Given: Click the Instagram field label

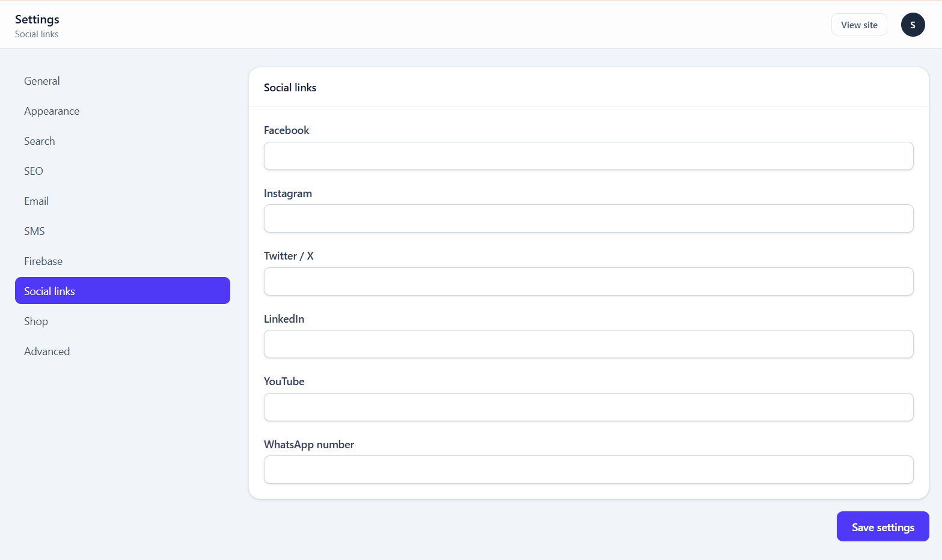Looking at the screenshot, I should pyautogui.click(x=288, y=193).
